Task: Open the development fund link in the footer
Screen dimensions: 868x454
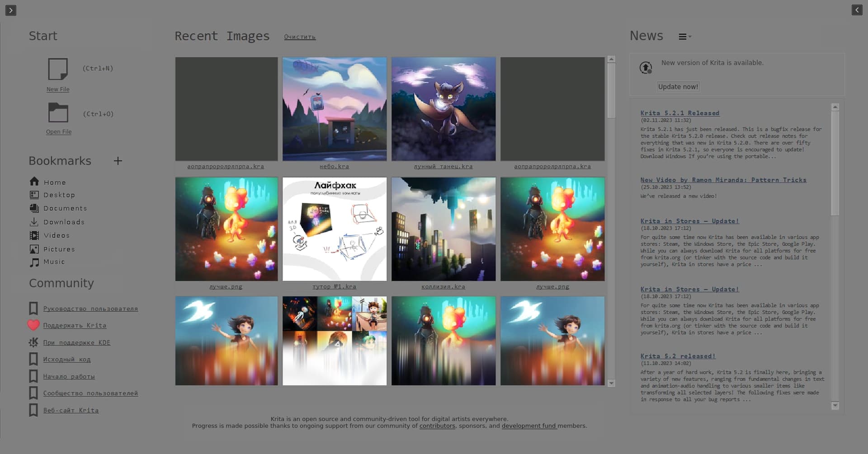Action: (529, 426)
